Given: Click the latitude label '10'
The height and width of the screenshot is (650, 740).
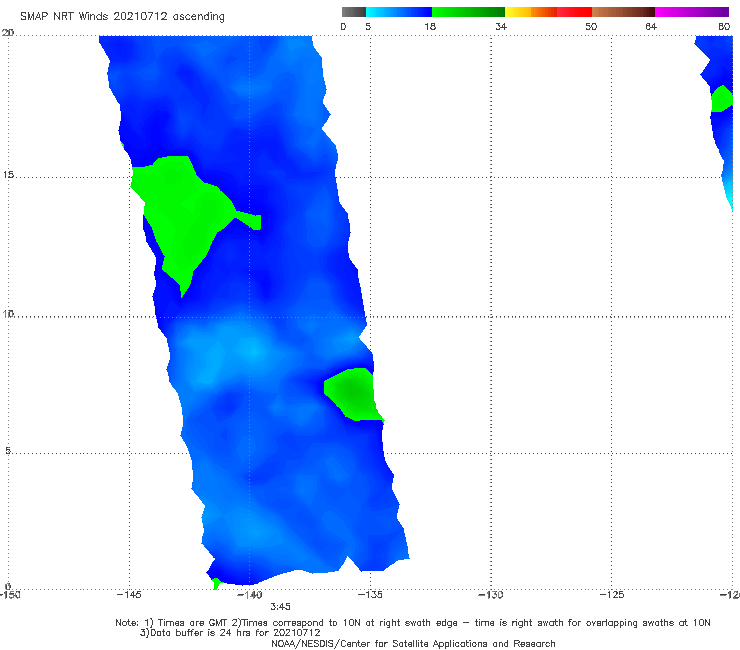Looking at the screenshot, I should pos(8,313).
